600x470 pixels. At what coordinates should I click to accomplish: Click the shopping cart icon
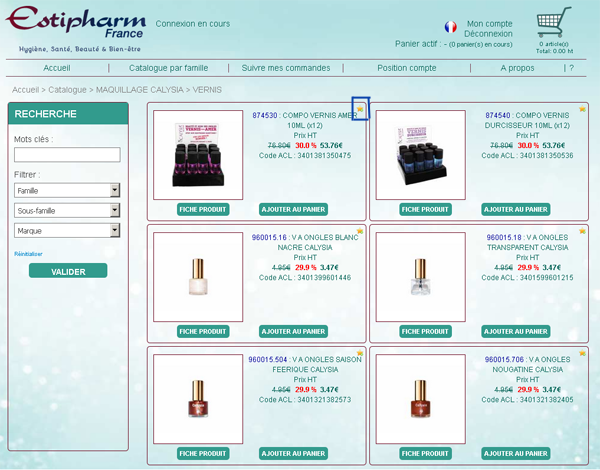[x=554, y=23]
